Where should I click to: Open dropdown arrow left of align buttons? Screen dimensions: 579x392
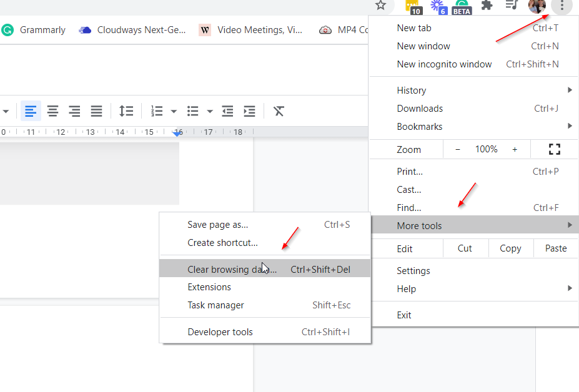(x=6, y=111)
